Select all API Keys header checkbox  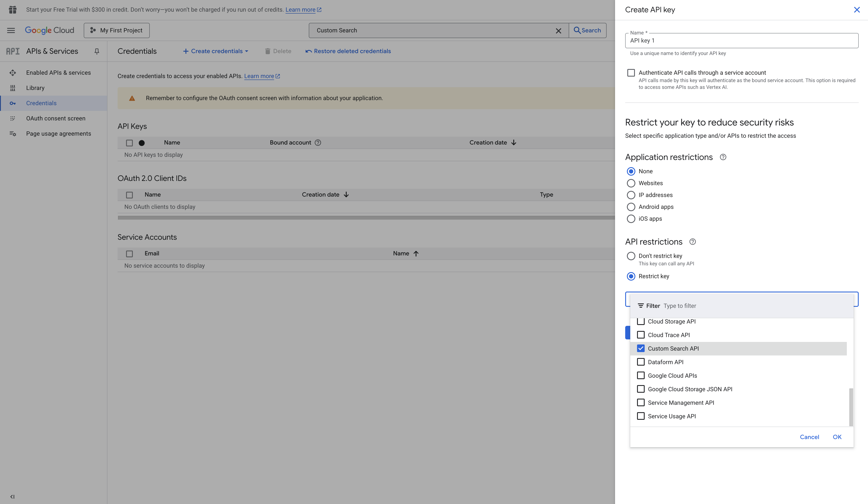(x=129, y=143)
